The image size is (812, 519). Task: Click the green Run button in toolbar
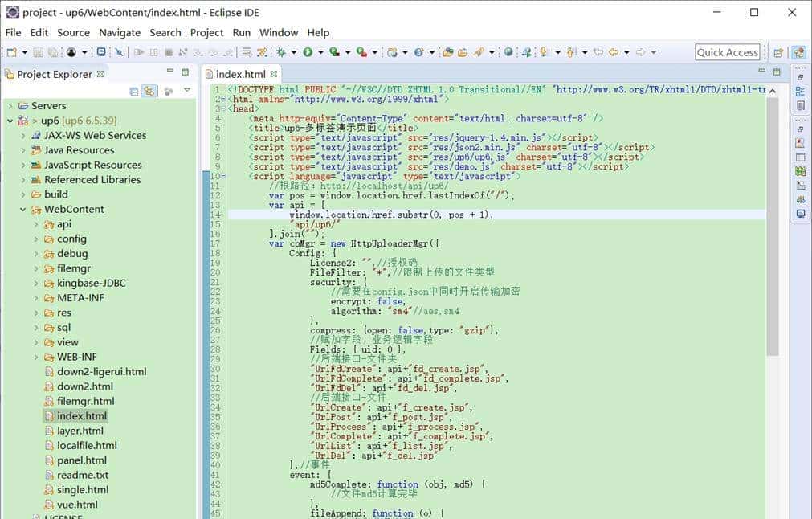[308, 52]
